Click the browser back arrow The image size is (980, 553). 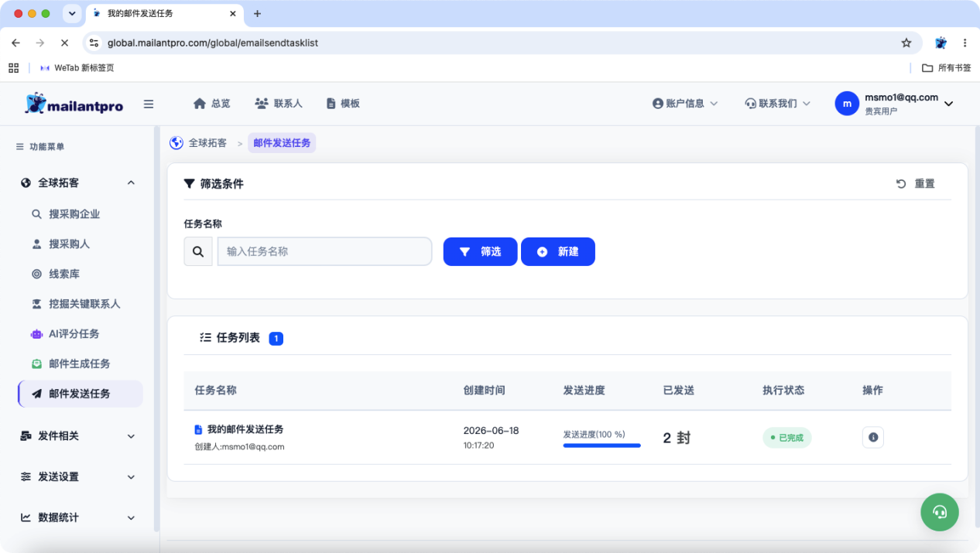click(15, 43)
